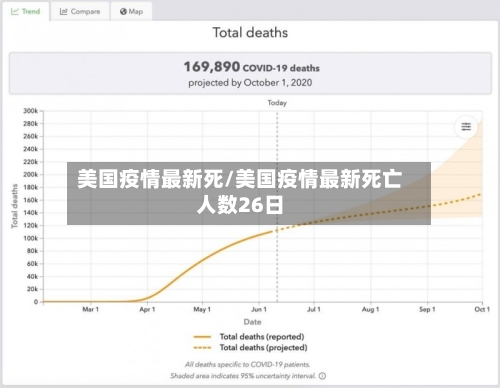Click the 'Aug 1' axis label

pos(371,310)
